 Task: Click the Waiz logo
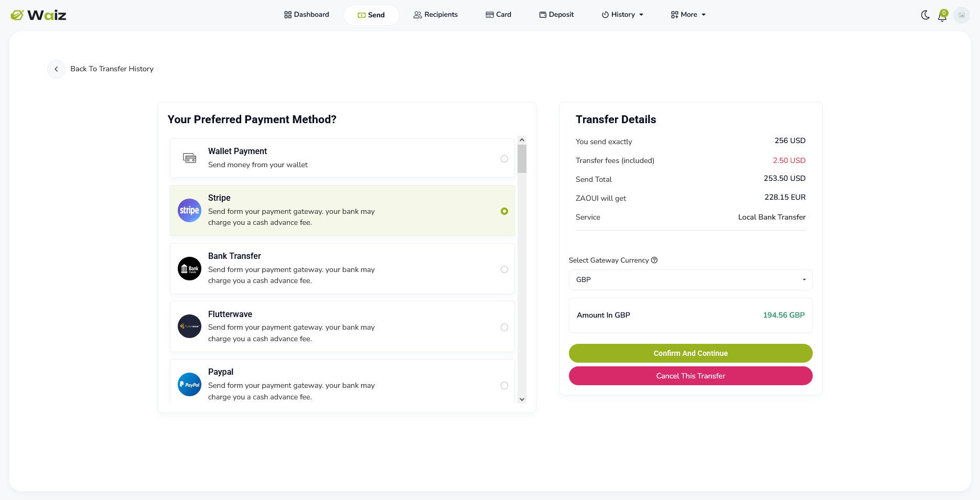38,15
